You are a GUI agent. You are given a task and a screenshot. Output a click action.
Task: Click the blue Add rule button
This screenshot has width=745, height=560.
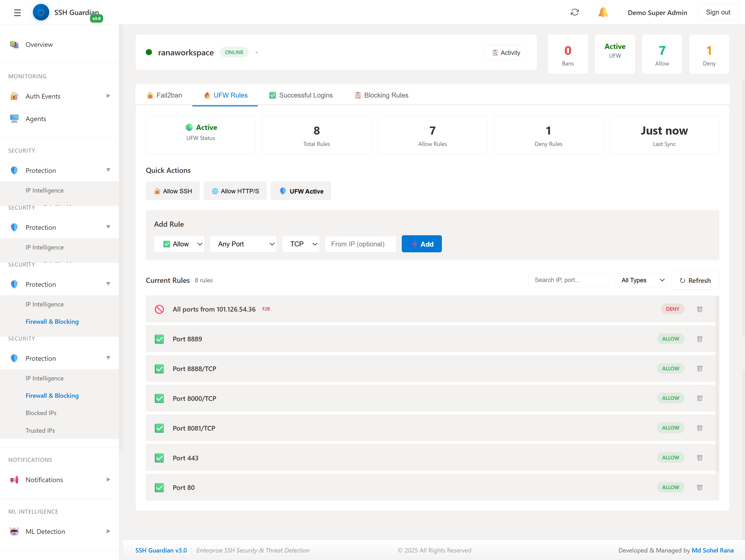pyautogui.click(x=421, y=244)
